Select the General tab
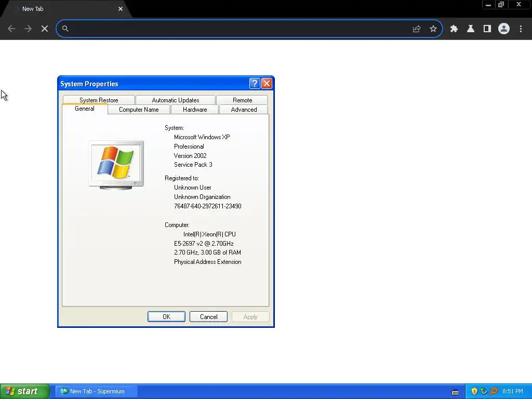Screen dimensions: 532x399 tap(85, 109)
